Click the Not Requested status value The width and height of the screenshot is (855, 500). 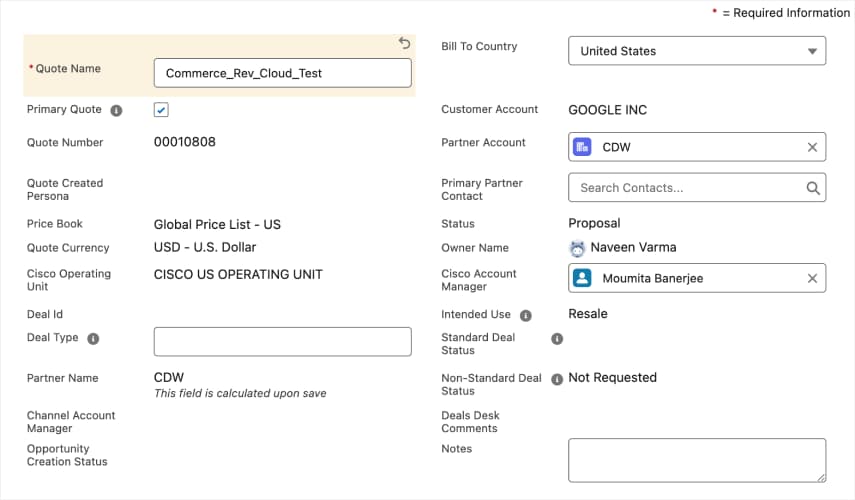(612, 377)
